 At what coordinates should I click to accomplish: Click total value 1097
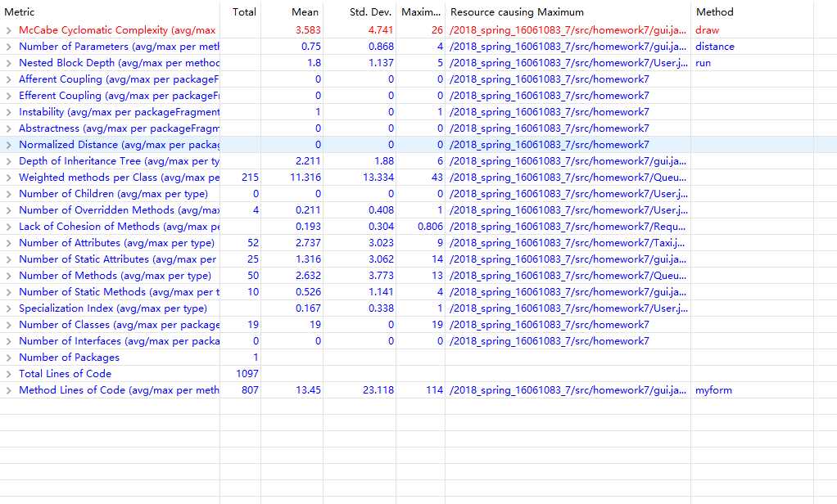tap(247, 374)
